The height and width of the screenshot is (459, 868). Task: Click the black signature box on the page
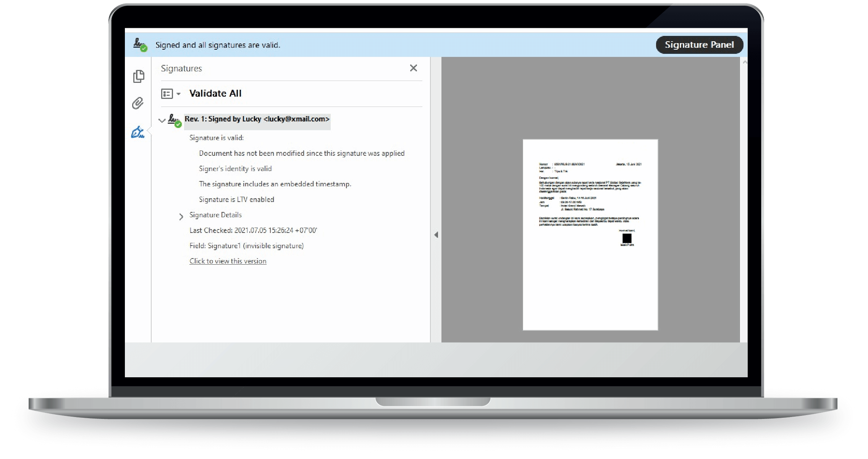[627, 238]
